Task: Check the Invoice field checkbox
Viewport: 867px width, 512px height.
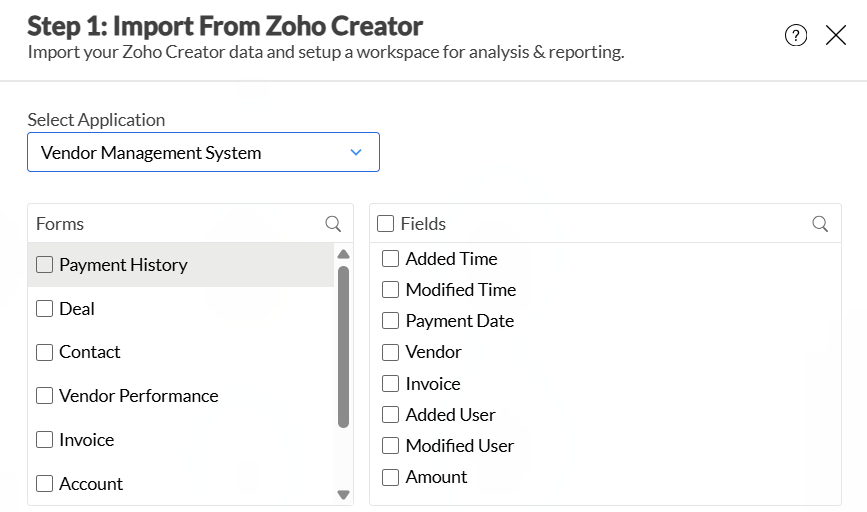Action: [x=390, y=383]
